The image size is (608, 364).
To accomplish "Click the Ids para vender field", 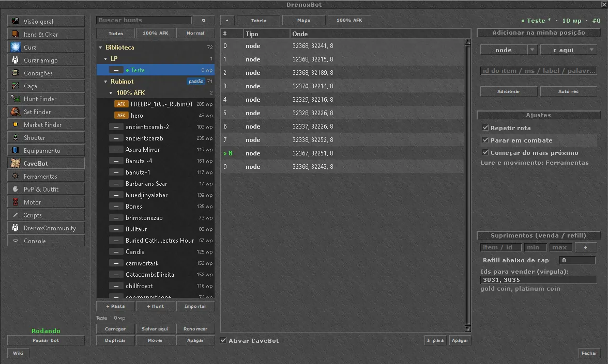I will [538, 280].
